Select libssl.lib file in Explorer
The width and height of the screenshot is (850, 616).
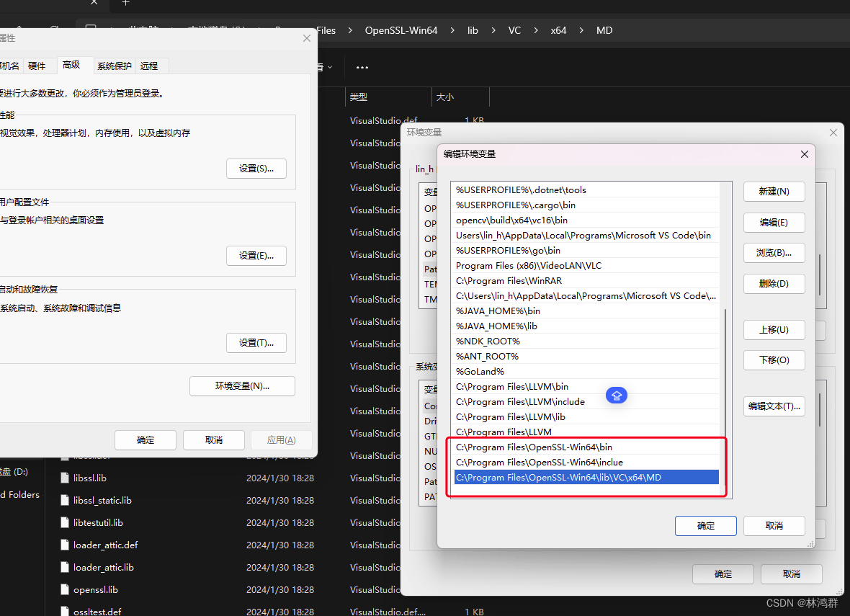point(90,478)
